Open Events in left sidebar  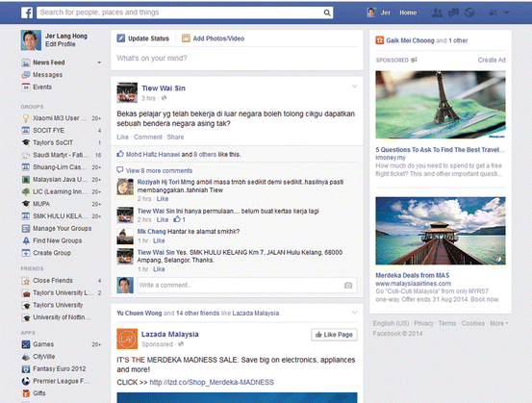(42, 88)
